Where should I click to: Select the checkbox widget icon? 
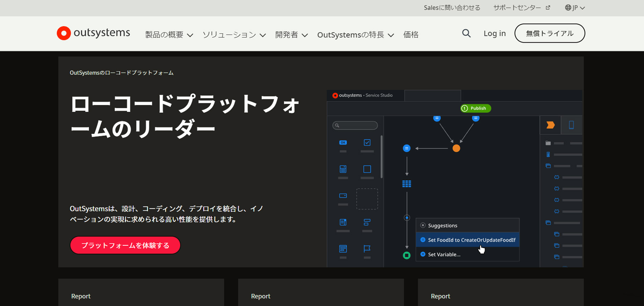click(367, 143)
